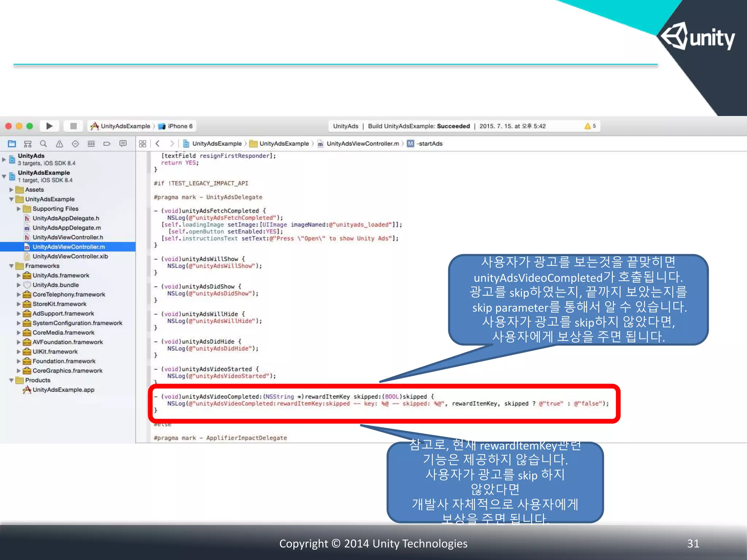
Task: Select UnityAdsViewController.h file
Action: [x=68, y=237]
